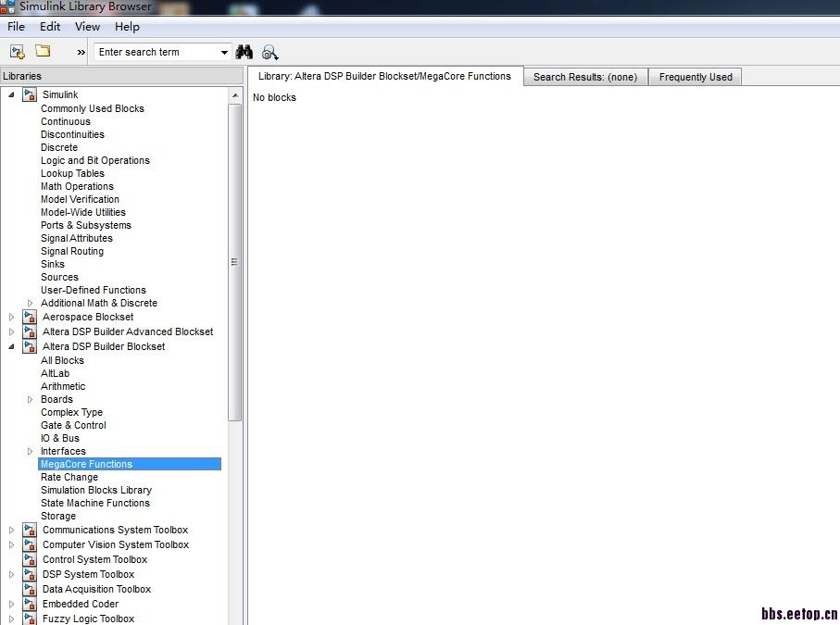Select Ports & Subsystems library
This screenshot has width=840, height=625.
click(86, 226)
